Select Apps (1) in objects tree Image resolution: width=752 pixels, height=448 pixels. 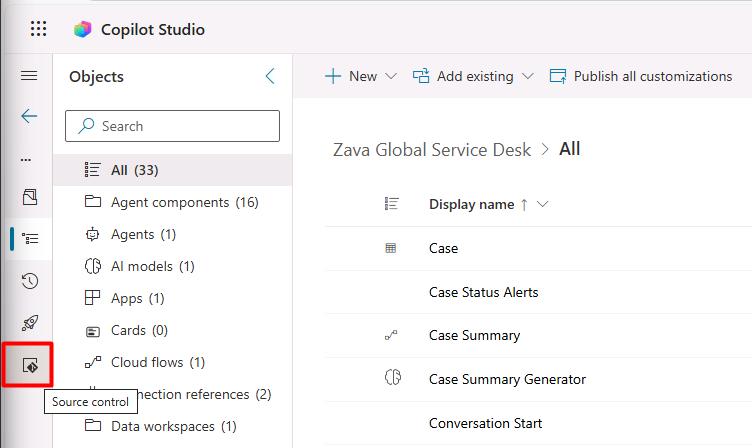173,298
